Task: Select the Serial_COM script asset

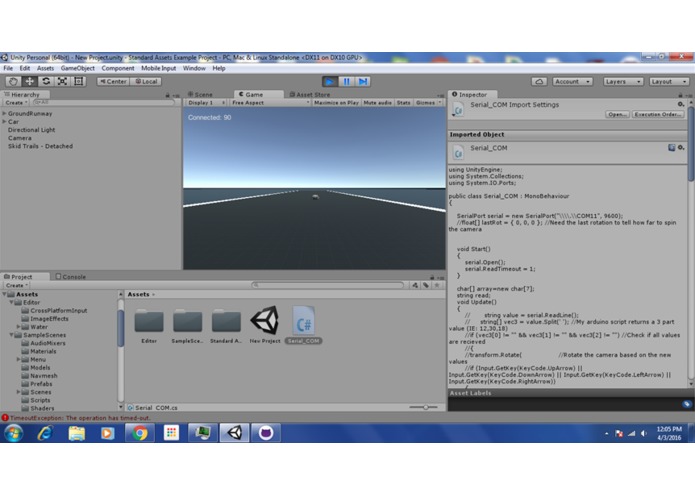Action: [x=304, y=325]
